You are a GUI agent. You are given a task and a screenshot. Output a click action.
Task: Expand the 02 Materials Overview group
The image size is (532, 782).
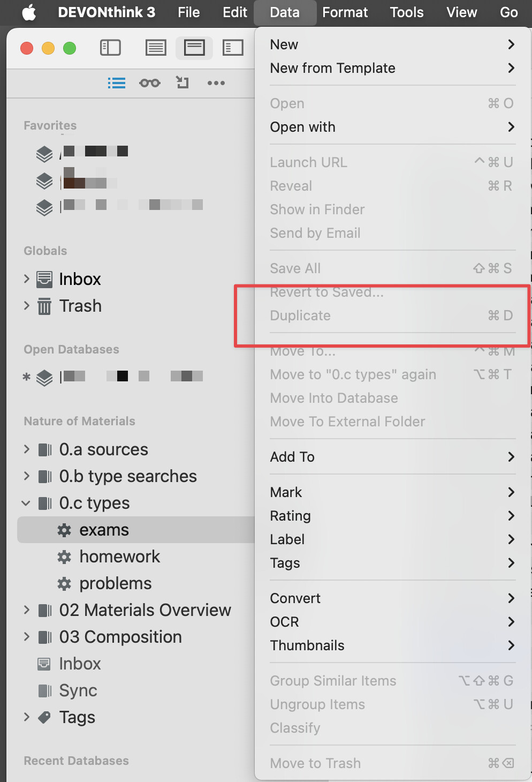[x=27, y=610]
